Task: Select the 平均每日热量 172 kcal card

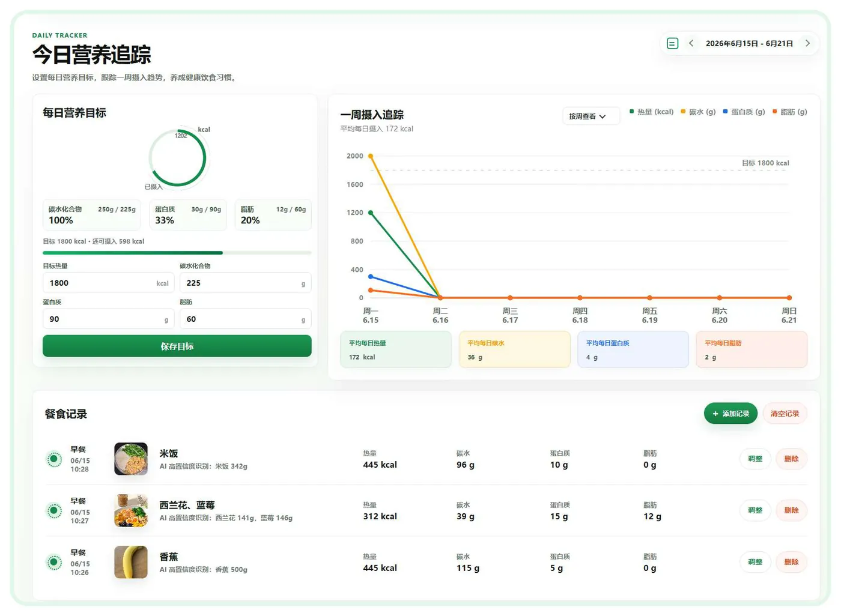Action: click(x=396, y=349)
